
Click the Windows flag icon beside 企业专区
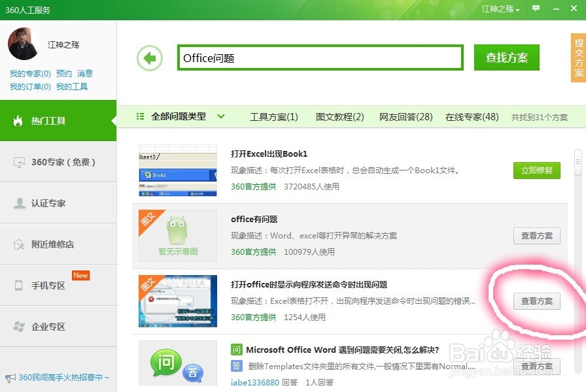(x=19, y=326)
